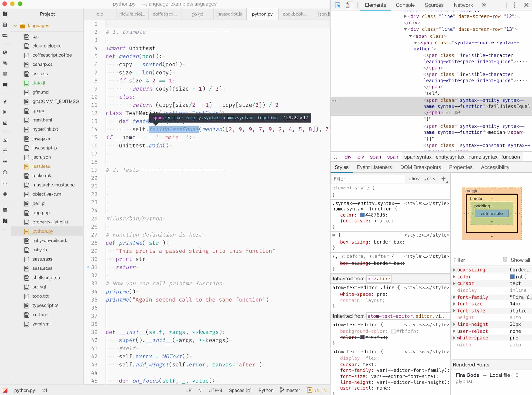Click the play triangle toolbar icon
This screenshot has height=395, width=532.
point(5,112)
